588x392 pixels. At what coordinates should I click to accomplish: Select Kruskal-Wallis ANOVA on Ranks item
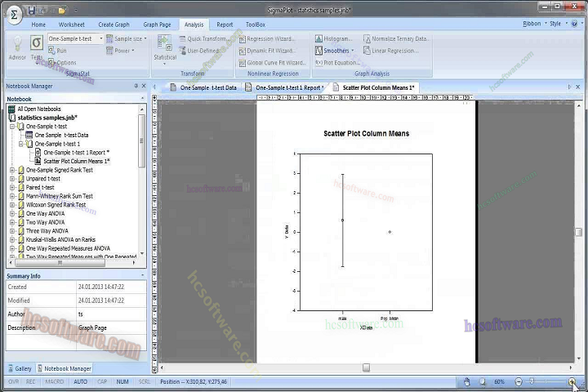[x=57, y=240]
